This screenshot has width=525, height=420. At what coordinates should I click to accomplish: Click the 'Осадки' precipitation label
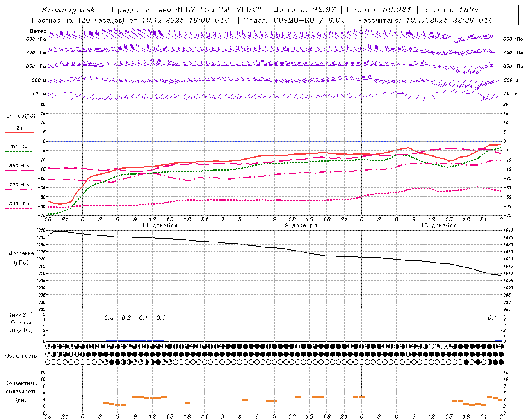(21, 322)
